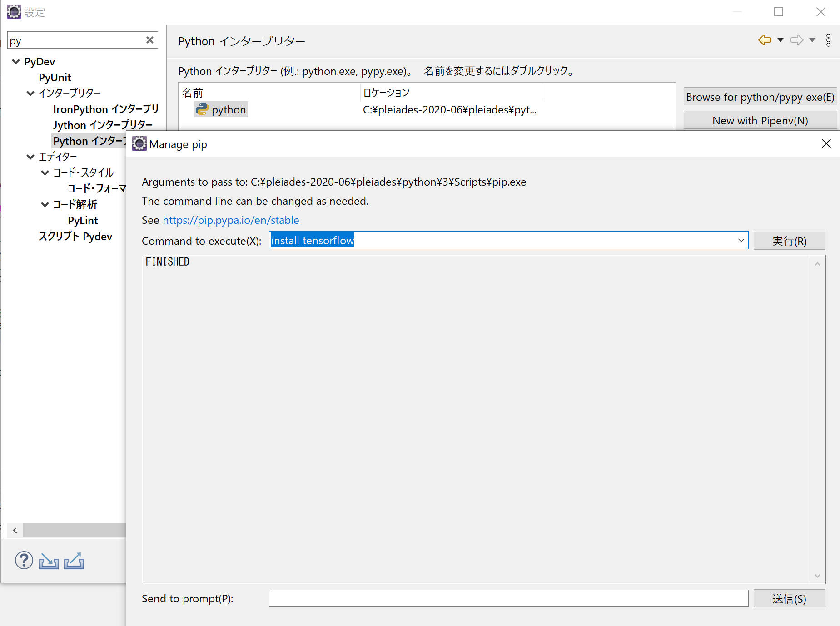
Task: Select IronPython インタープリター tree item
Action: 106,109
